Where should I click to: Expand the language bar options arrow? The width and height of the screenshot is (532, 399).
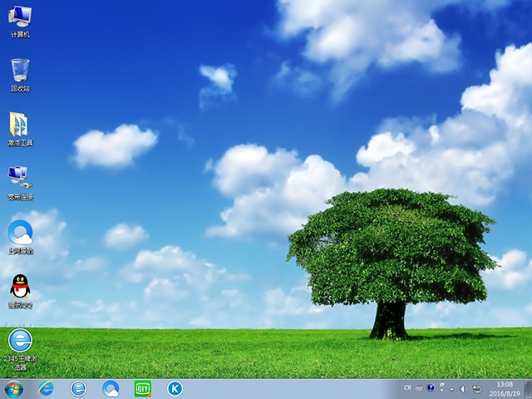pyautogui.click(x=441, y=389)
